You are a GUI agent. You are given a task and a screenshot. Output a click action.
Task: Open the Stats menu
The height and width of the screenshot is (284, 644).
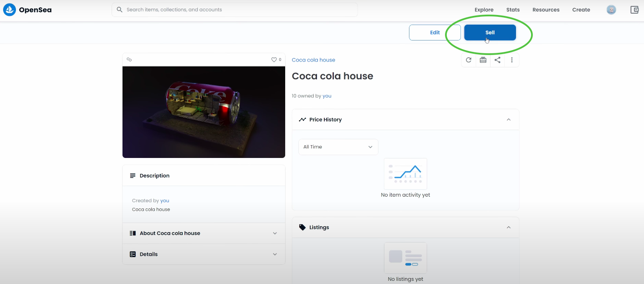(513, 10)
